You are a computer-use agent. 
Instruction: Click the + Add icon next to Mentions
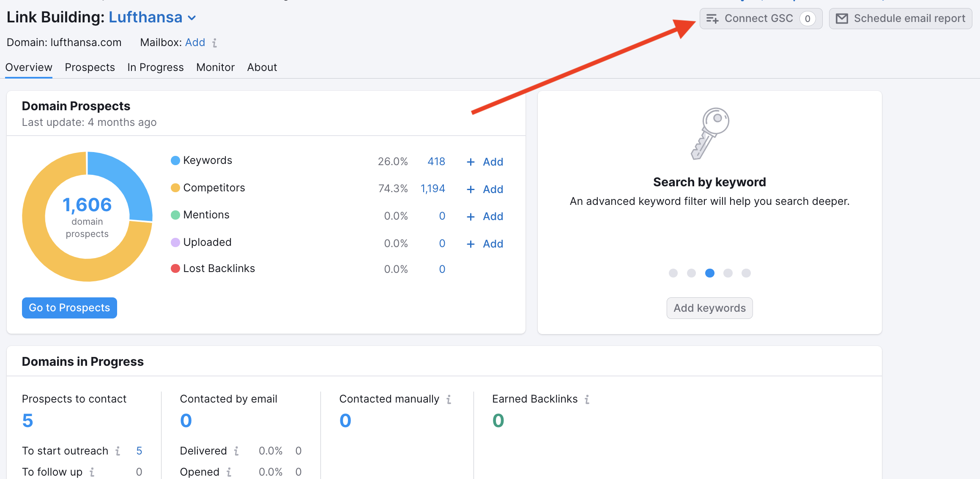pos(470,216)
